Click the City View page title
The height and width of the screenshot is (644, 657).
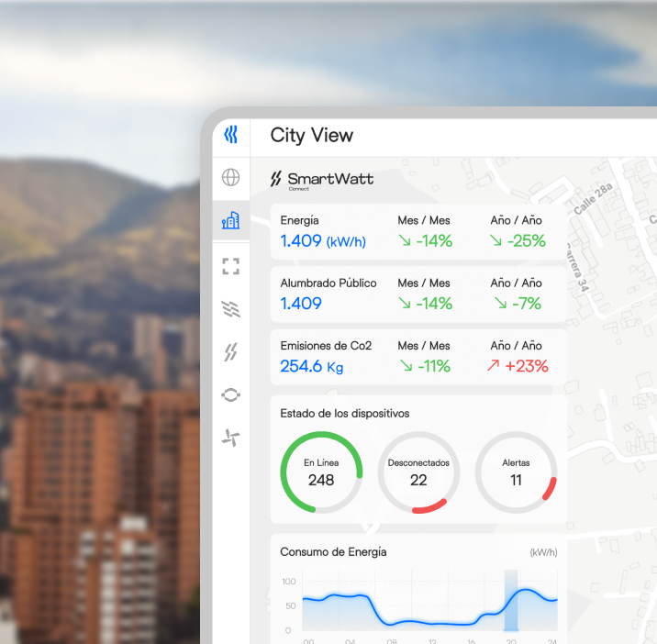coord(312,136)
